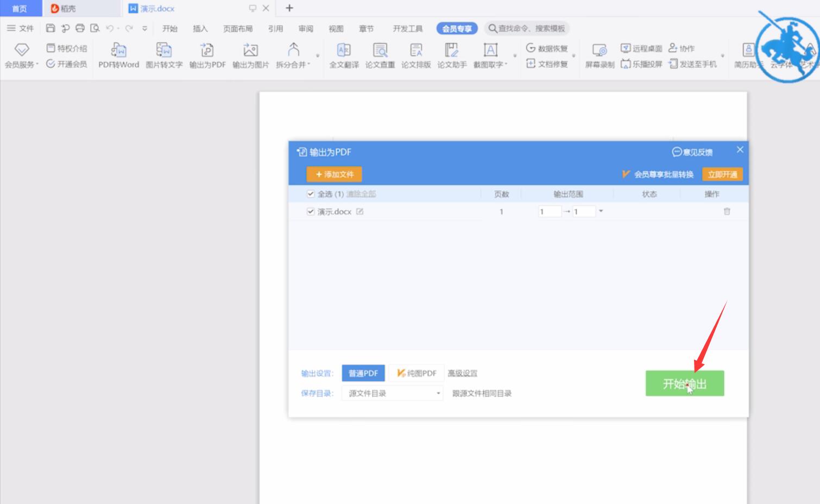Viewport: 820px width, 504px height.
Task: Click the print icon in quick toolbar
Action: (80, 28)
